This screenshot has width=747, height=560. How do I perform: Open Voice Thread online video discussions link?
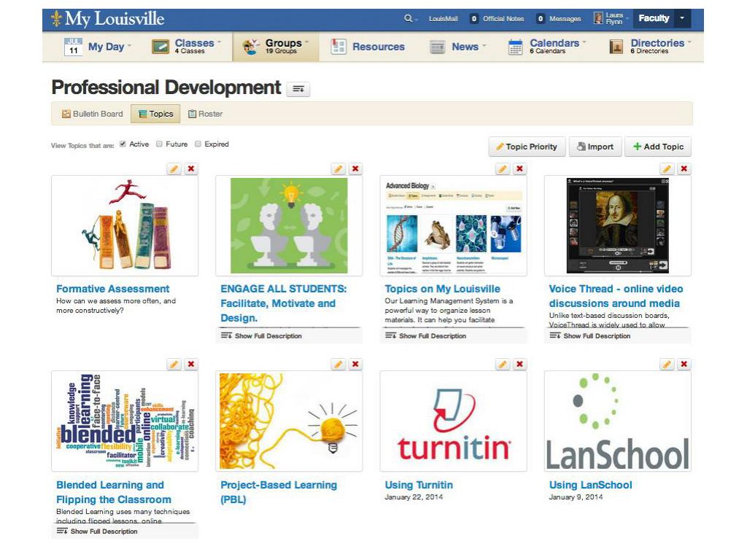coord(616,296)
